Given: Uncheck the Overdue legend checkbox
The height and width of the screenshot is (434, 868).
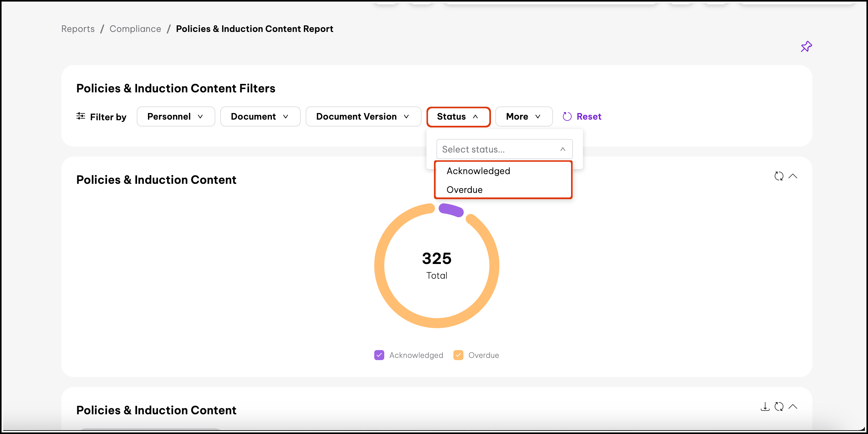Looking at the screenshot, I should point(458,355).
